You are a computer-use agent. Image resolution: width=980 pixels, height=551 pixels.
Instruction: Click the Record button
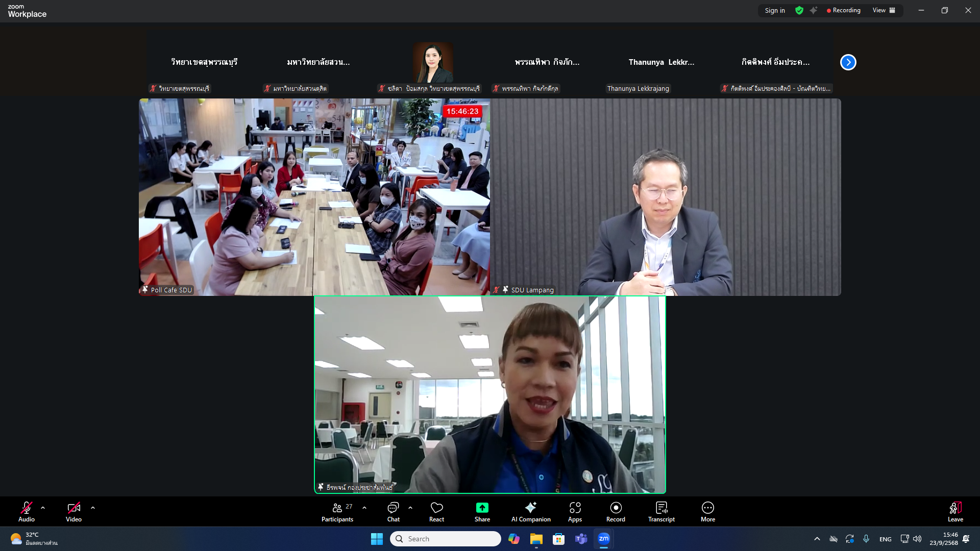[x=616, y=512]
